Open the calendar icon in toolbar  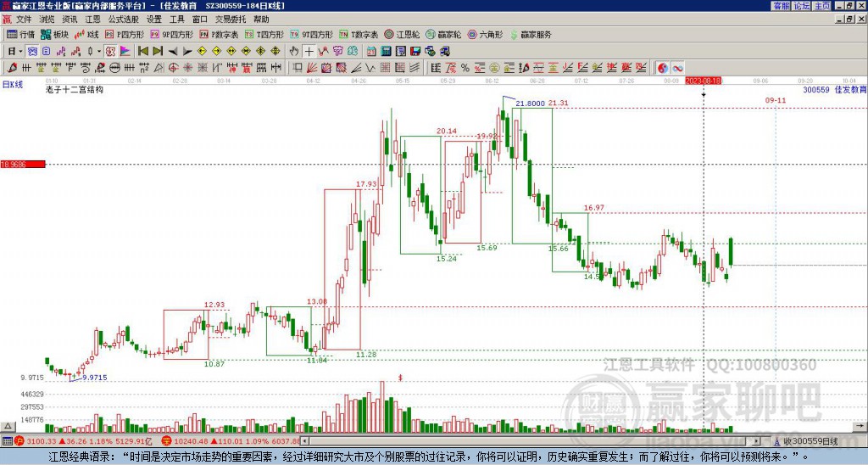point(371,52)
